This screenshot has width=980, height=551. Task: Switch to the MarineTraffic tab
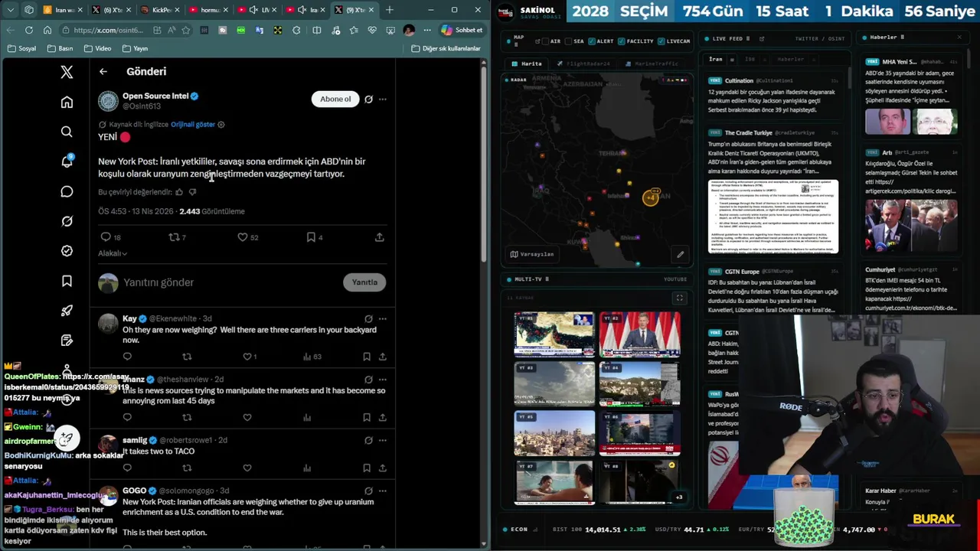[x=652, y=64]
